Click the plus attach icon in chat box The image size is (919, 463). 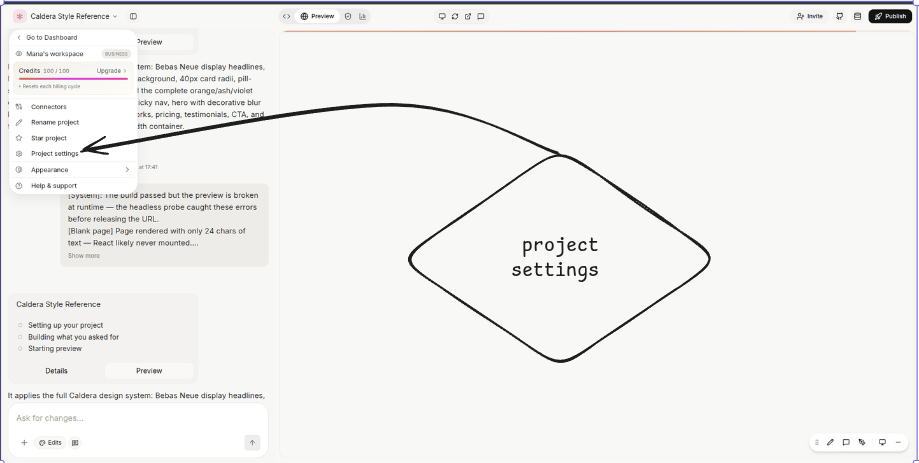point(24,443)
